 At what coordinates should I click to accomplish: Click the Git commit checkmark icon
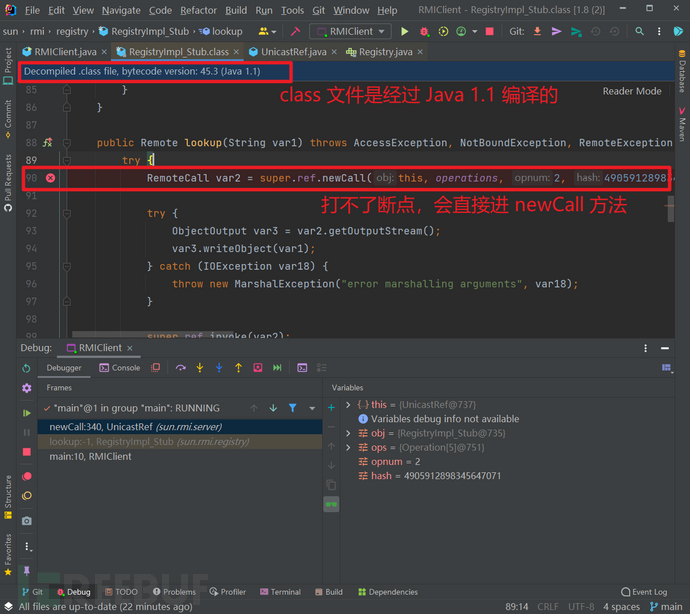[557, 31]
